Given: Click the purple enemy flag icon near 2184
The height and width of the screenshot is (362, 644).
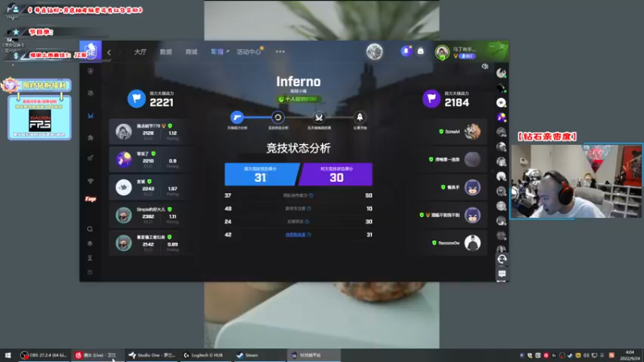Looking at the screenshot, I should tap(431, 99).
